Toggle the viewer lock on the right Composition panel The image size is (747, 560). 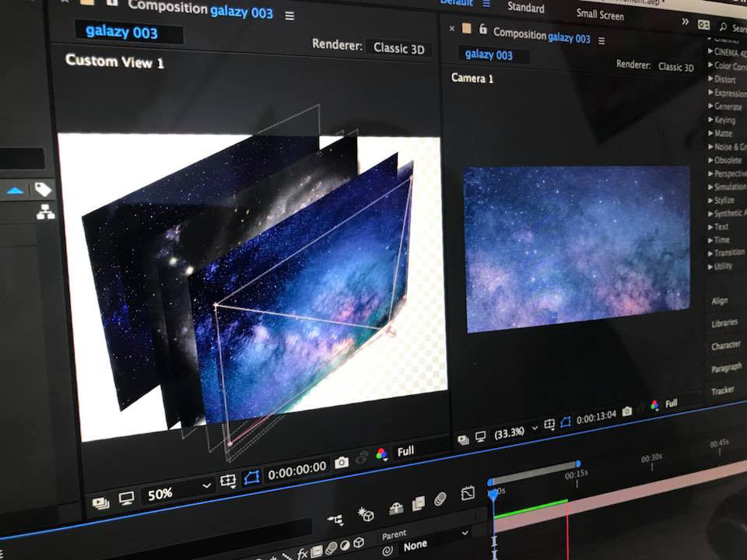[x=482, y=30]
